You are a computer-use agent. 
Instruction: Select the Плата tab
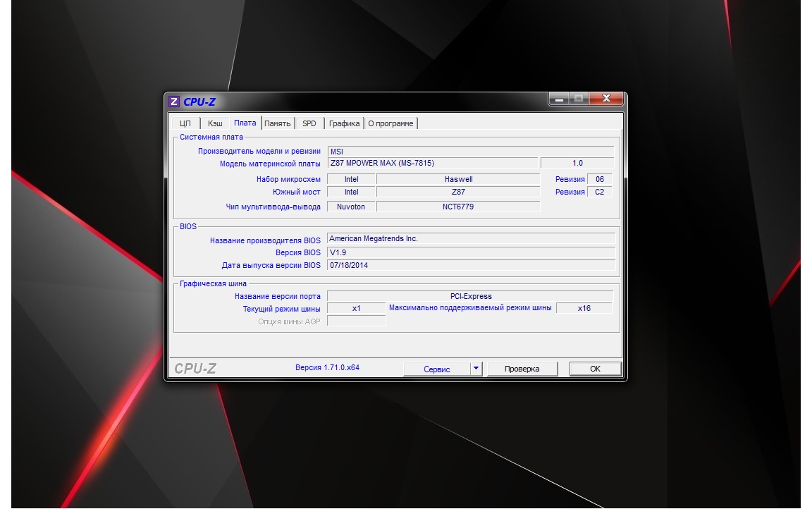245,123
